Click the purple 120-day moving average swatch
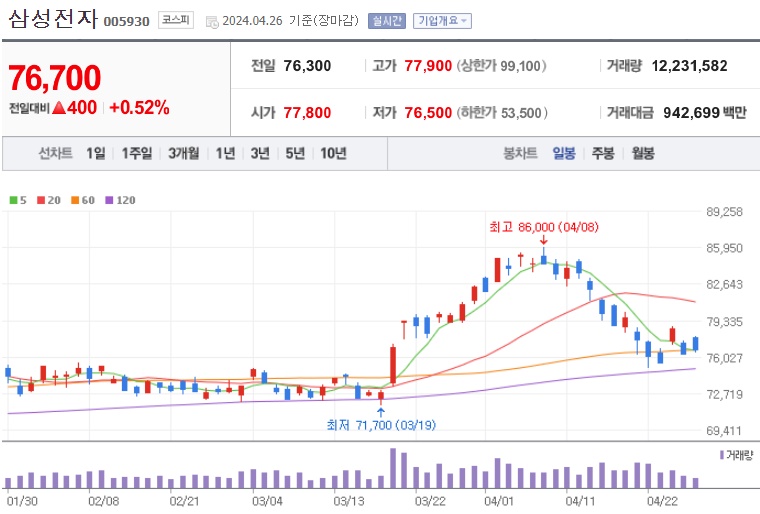760x514 pixels. pyautogui.click(x=109, y=200)
